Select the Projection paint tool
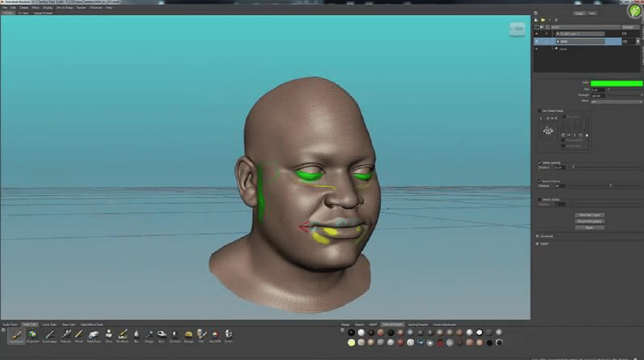The width and height of the screenshot is (644, 360). (33, 335)
